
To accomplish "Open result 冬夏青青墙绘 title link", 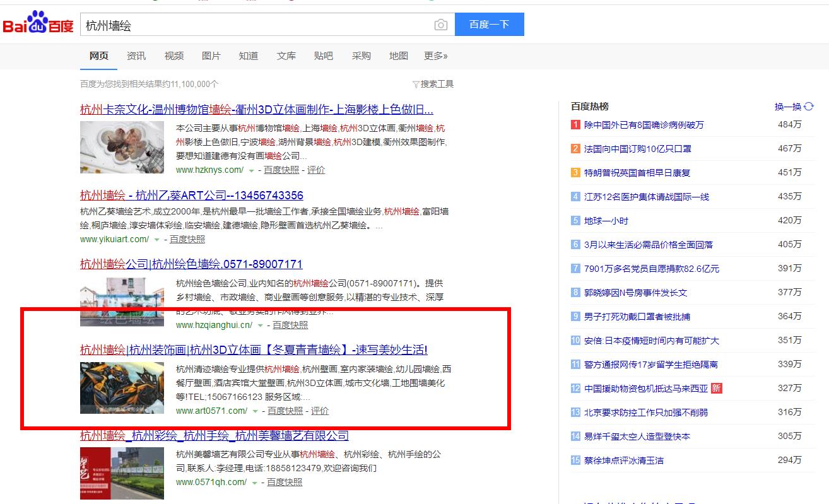I will tap(254, 350).
